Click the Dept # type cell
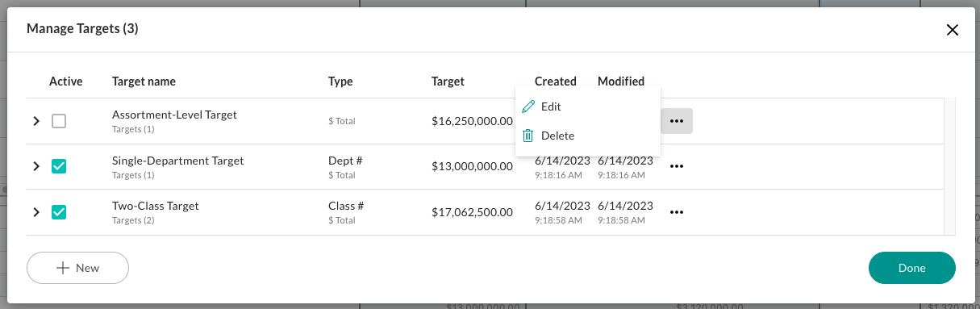 [345, 161]
